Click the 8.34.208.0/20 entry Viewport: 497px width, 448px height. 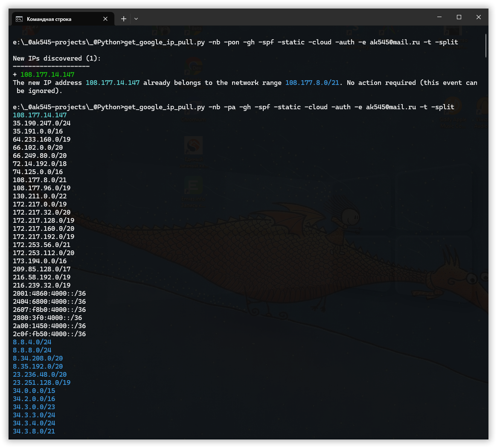coord(38,358)
